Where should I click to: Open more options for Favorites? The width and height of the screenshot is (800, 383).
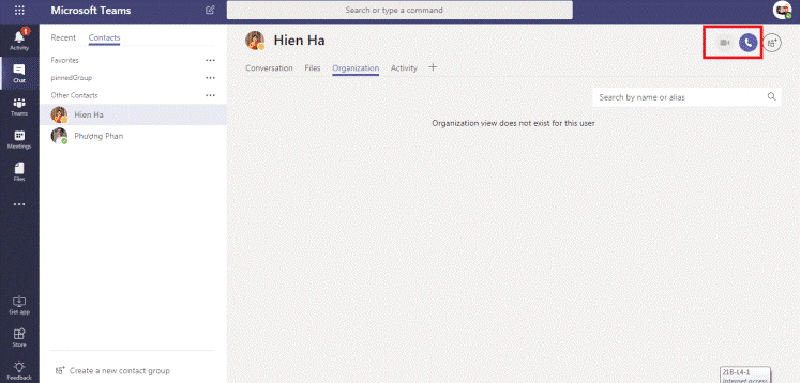pos(210,60)
